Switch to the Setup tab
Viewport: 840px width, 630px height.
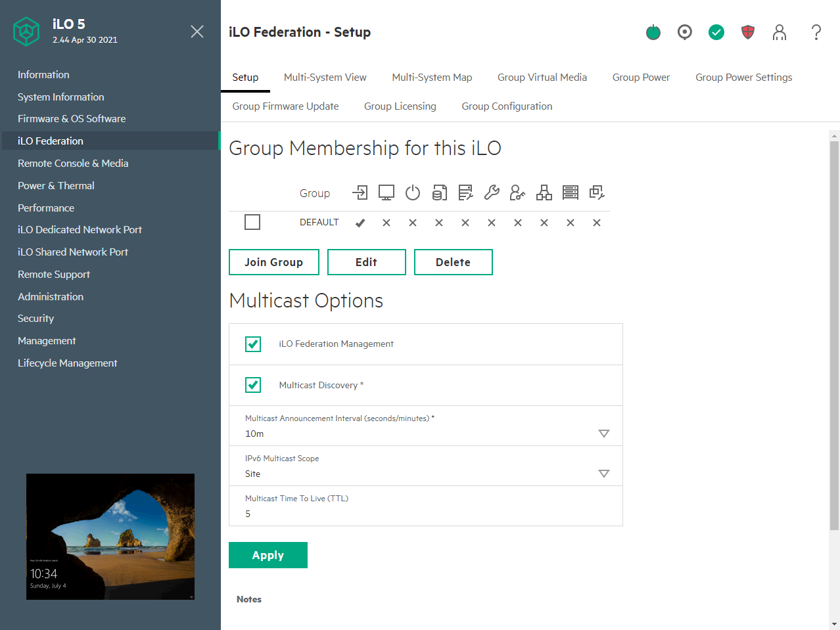point(245,78)
